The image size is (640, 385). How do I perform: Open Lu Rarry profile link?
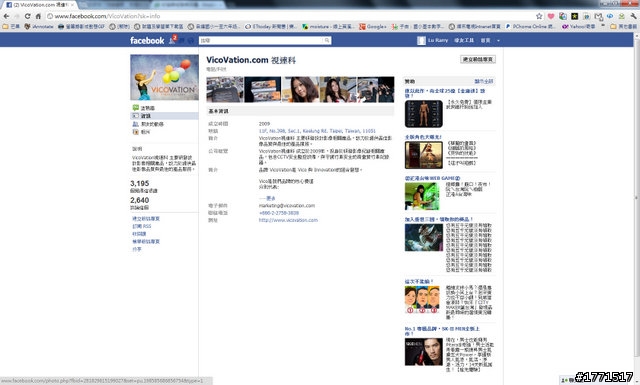click(438, 40)
